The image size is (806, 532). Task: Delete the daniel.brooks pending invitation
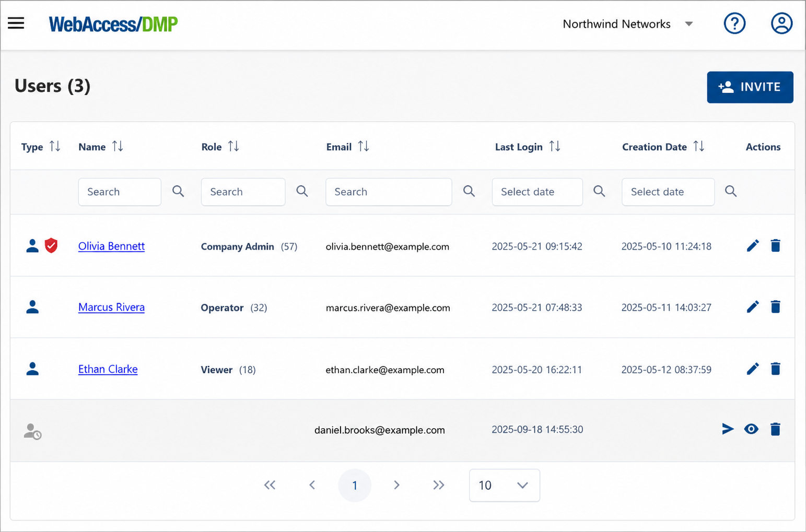[x=775, y=429]
